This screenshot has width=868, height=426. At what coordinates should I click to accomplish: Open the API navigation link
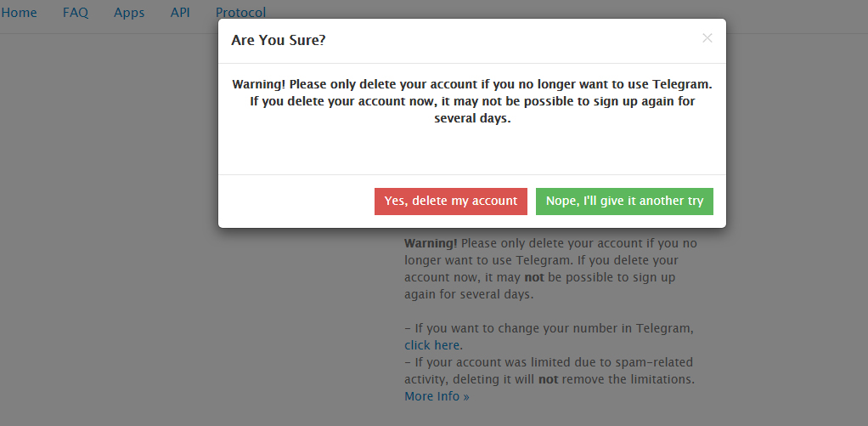(x=180, y=12)
